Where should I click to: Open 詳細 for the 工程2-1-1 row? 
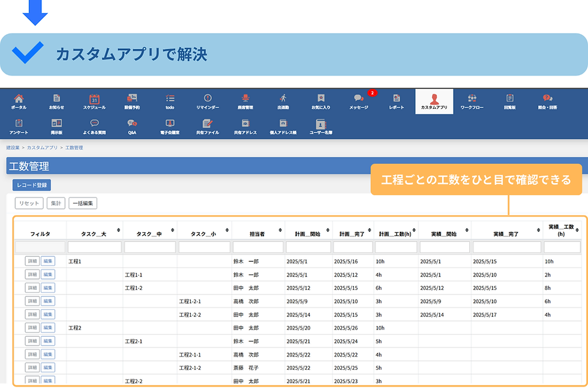[x=32, y=355]
